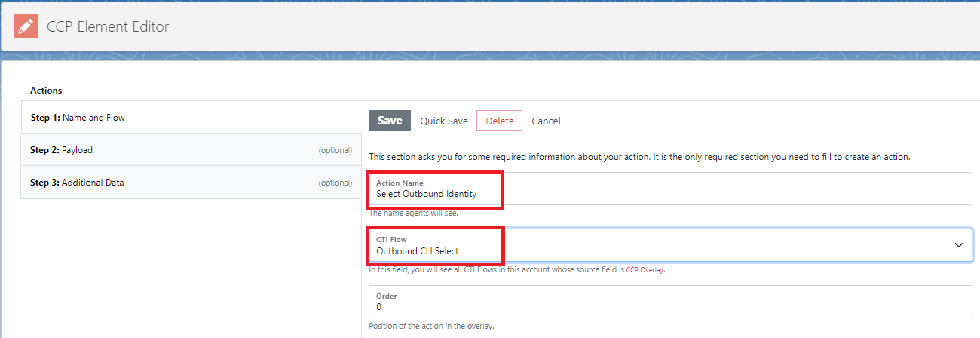Screen dimensions: 980x338
Task: Click the CTI Flow dropdown chevron
Action: click(x=959, y=245)
